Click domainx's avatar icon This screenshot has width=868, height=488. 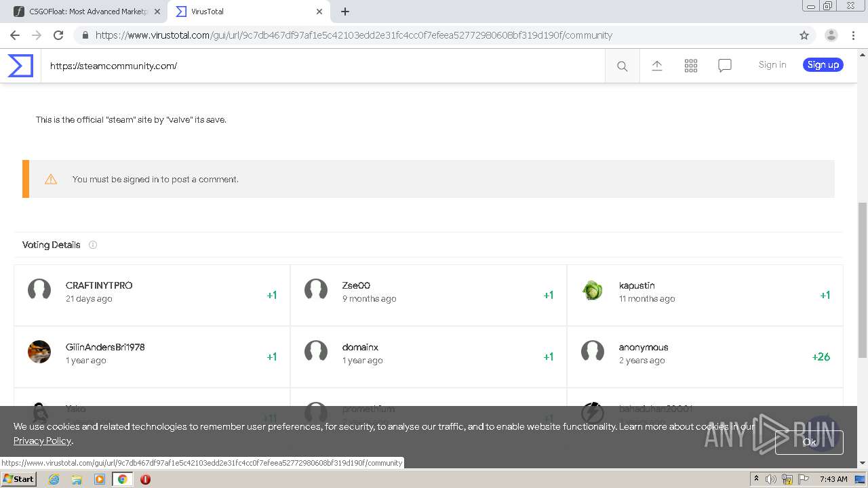coord(316,352)
